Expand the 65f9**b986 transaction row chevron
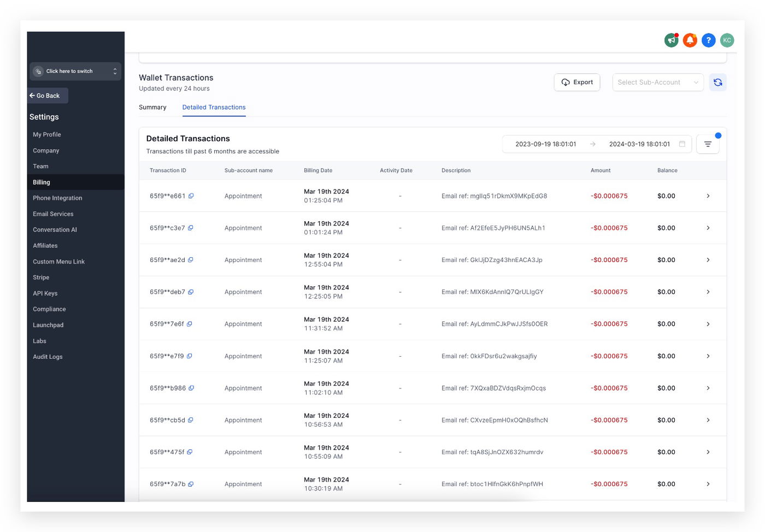Image resolution: width=765 pixels, height=532 pixels. tap(708, 388)
